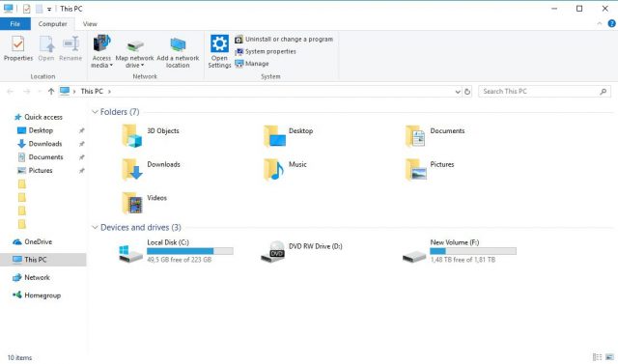Click the Search This PC field
Image resolution: width=618 pixels, height=364 pixels.
[544, 92]
